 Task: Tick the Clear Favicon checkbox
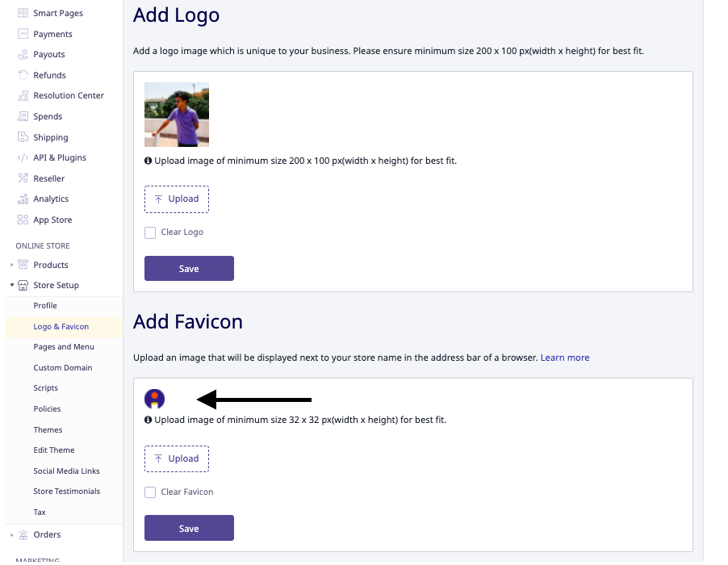point(150,492)
